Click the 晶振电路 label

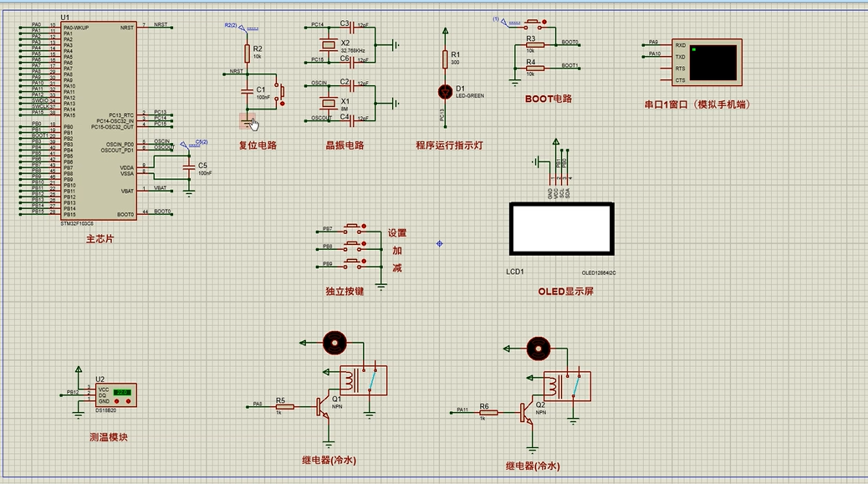(345, 145)
